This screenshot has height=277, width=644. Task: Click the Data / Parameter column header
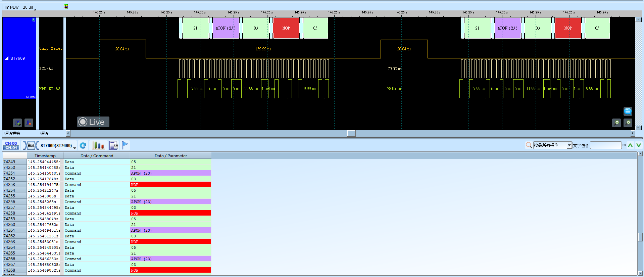[171, 156]
